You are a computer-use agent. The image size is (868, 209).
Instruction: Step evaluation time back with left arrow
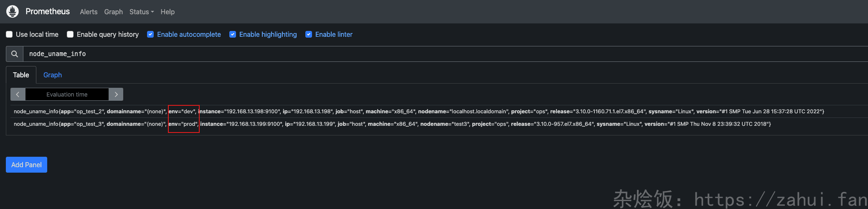tap(18, 94)
